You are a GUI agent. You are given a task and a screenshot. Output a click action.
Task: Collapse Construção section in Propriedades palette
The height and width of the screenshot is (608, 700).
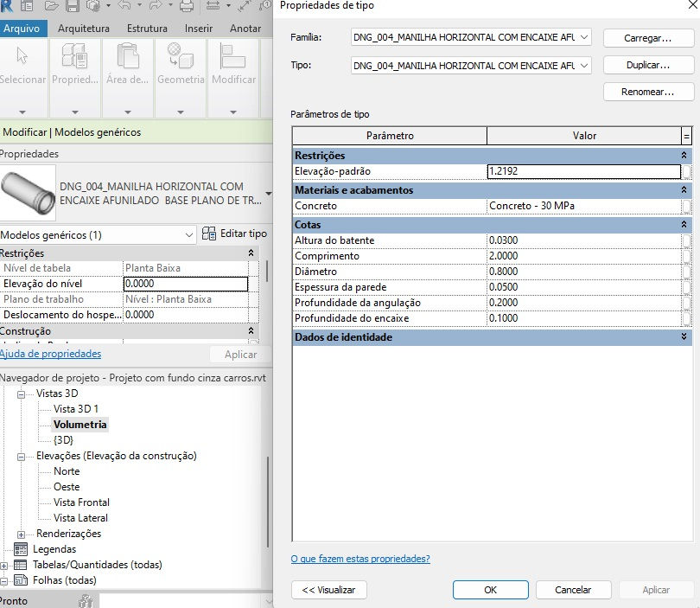[x=251, y=330]
